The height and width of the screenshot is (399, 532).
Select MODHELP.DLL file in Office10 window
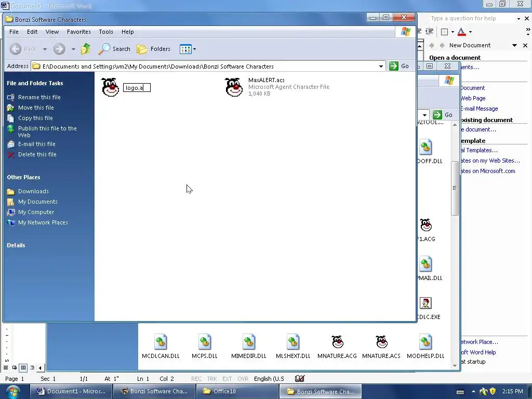[x=425, y=347]
